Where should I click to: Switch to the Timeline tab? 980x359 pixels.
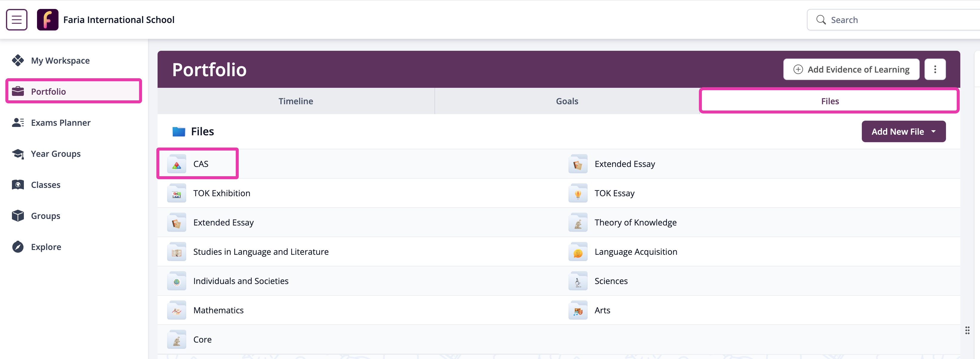(x=296, y=101)
